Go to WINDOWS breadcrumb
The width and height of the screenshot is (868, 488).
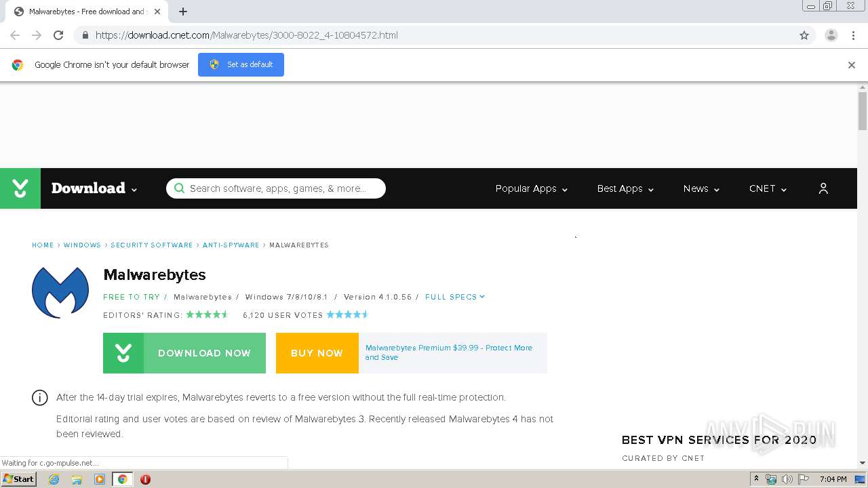tap(82, 245)
